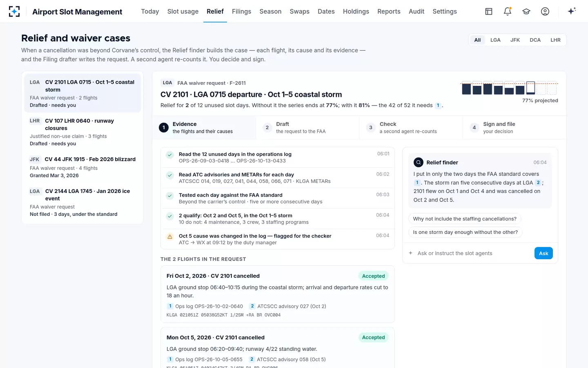Open the sparkle AI assistant icon
This screenshot has height=368, width=588.
point(572,11)
